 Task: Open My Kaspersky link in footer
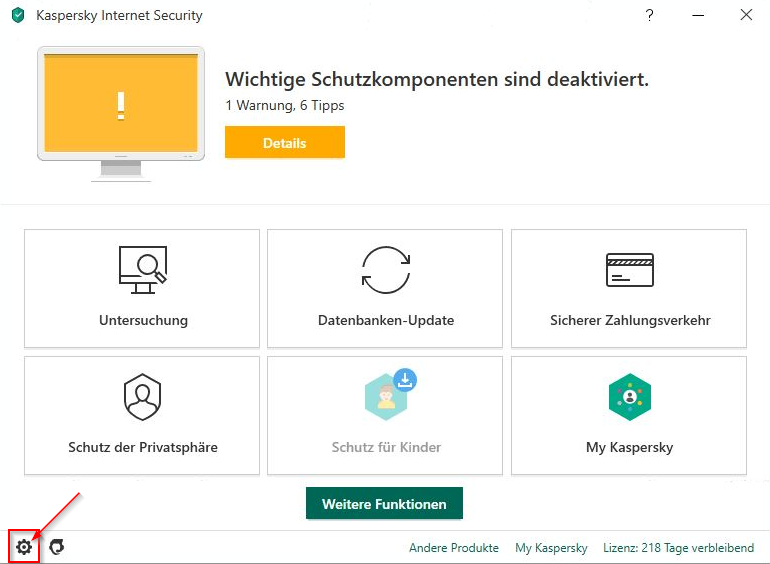(x=551, y=548)
